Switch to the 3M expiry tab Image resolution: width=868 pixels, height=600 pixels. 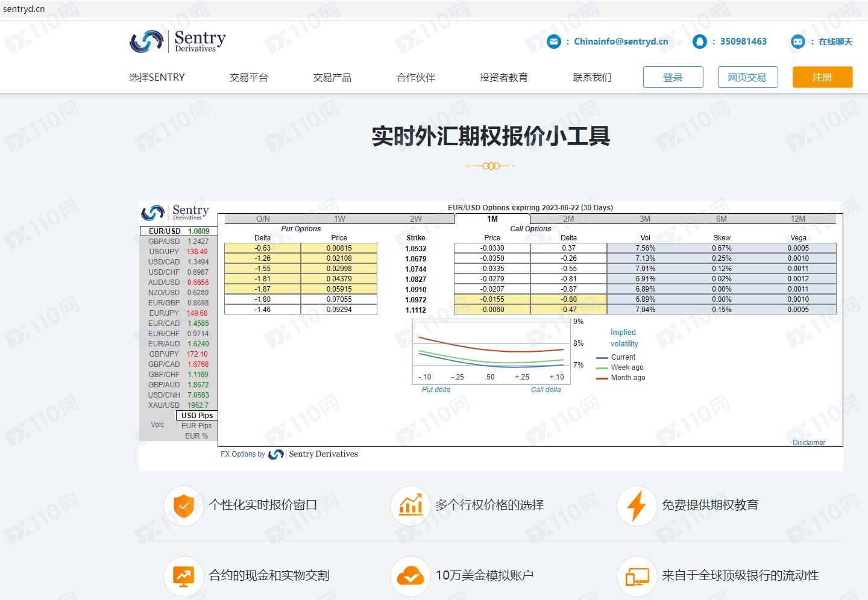645,219
